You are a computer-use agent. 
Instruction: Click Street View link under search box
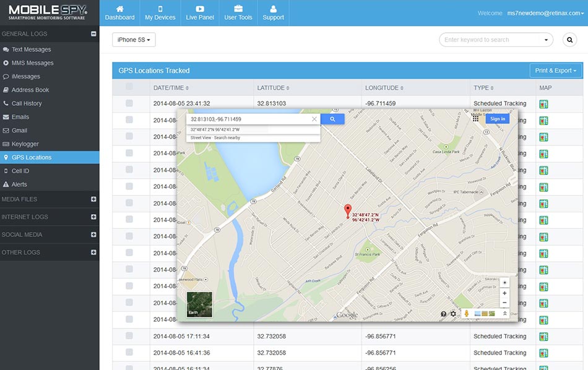[201, 137]
